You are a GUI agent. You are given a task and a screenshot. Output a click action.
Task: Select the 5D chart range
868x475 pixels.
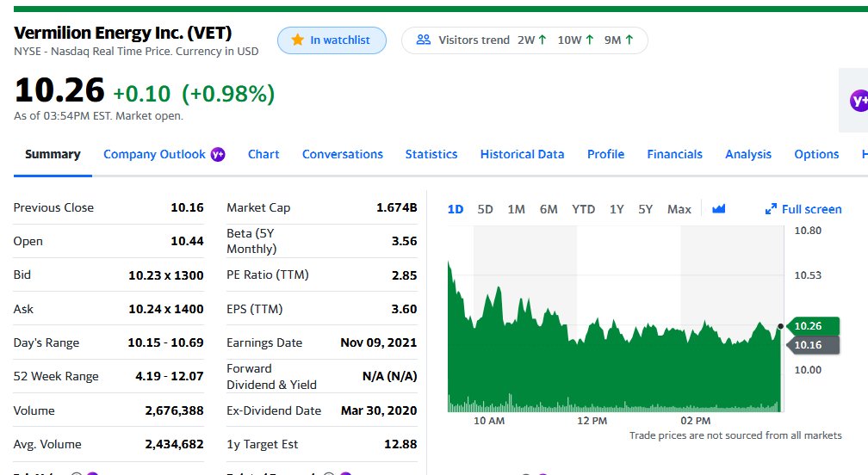click(485, 210)
